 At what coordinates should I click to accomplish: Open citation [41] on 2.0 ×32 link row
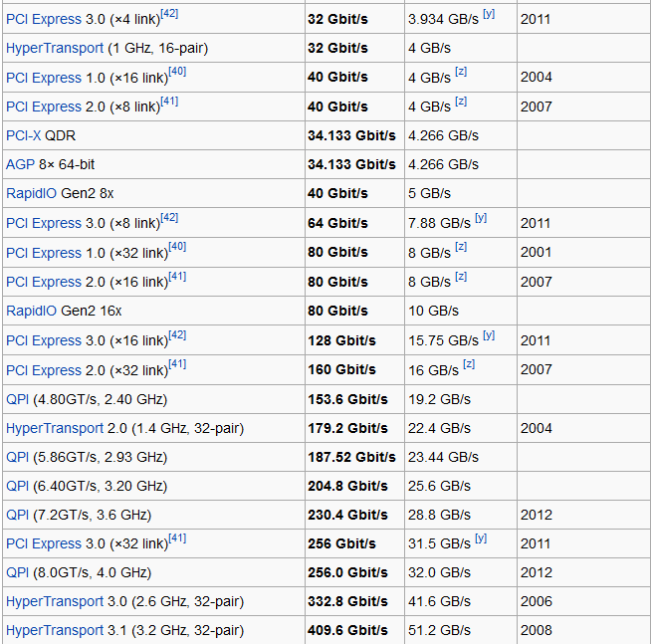click(177, 364)
